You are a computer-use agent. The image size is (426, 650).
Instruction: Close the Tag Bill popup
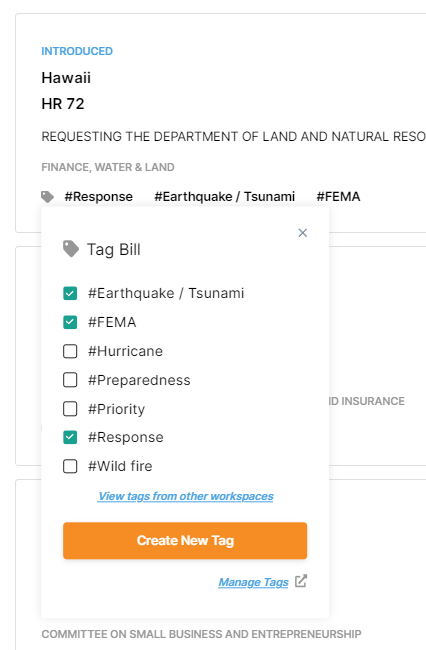click(303, 233)
